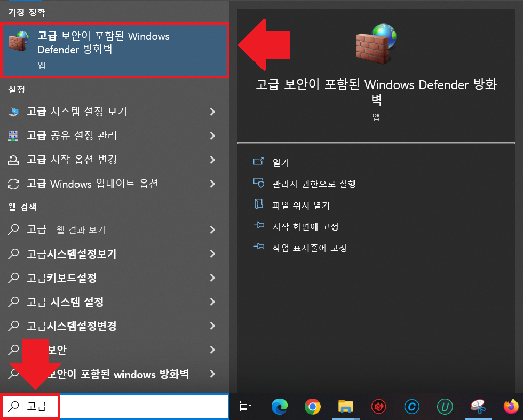Click the firewall brick wall icon in best match
523x420 pixels.
[x=18, y=41]
